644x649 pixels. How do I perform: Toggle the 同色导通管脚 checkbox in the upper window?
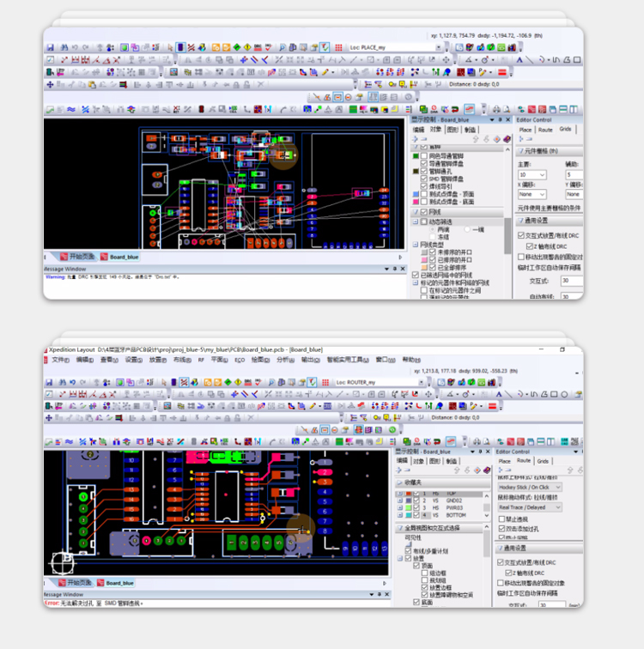point(424,156)
